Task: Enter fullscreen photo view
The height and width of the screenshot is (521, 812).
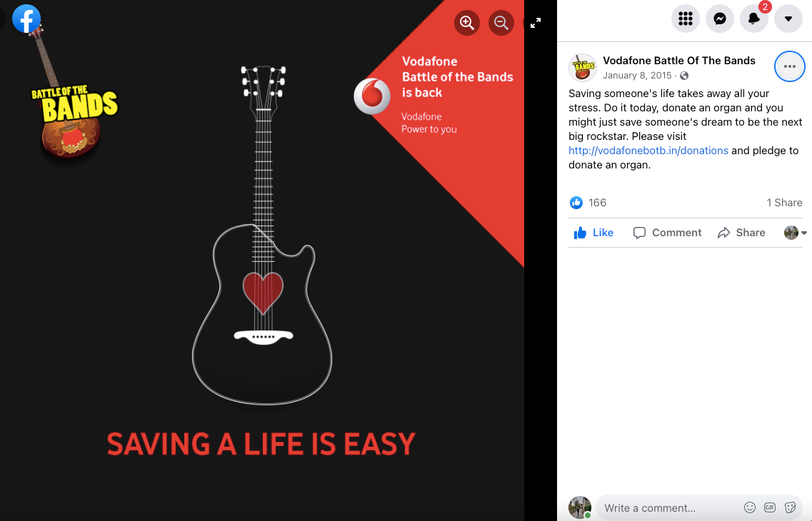Action: [x=536, y=23]
